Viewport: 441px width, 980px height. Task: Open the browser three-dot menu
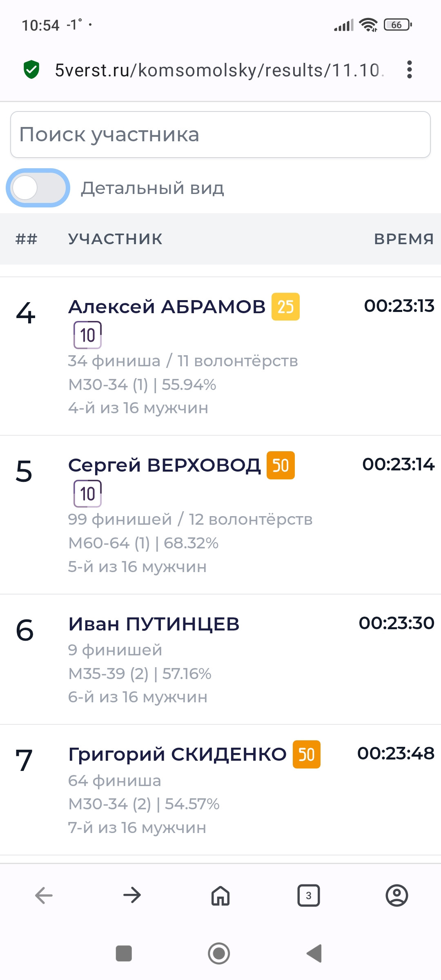point(410,69)
